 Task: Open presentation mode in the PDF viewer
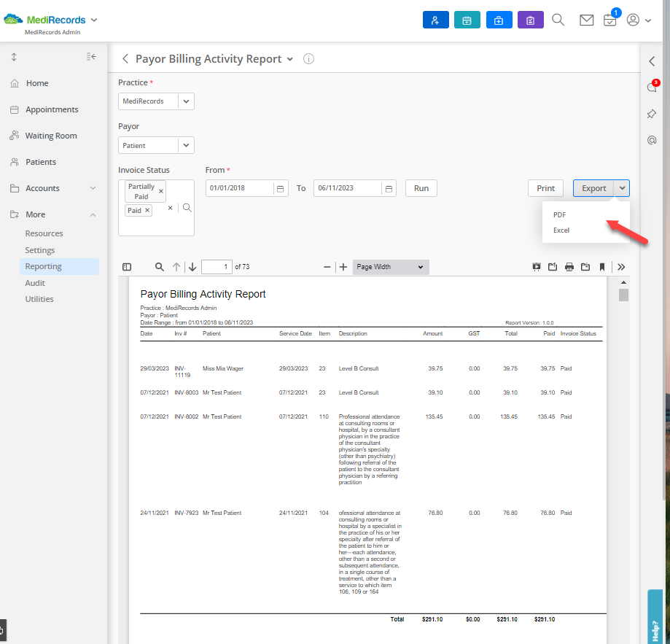(536, 267)
